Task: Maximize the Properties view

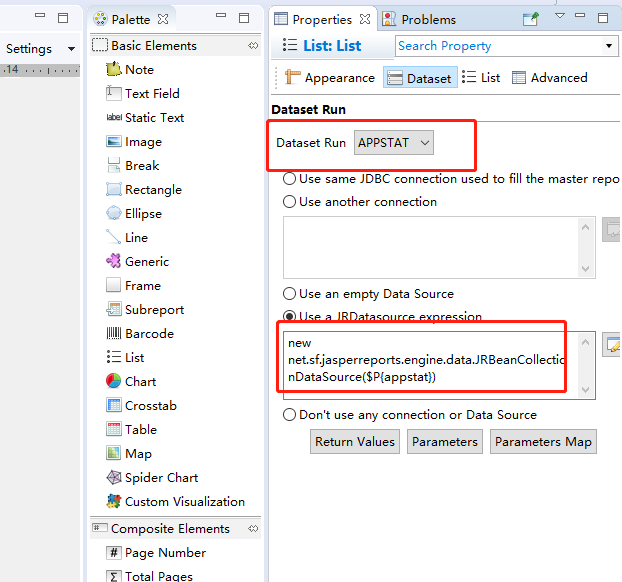Action: [603, 17]
